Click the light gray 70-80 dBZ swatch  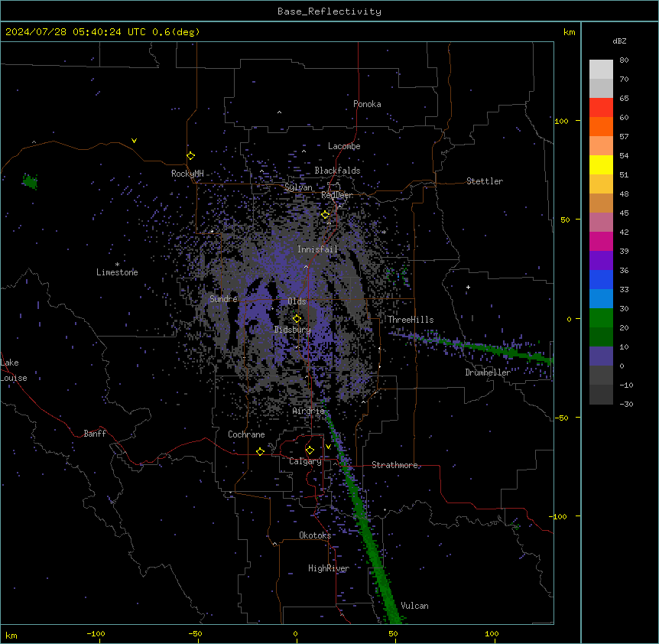601,70
